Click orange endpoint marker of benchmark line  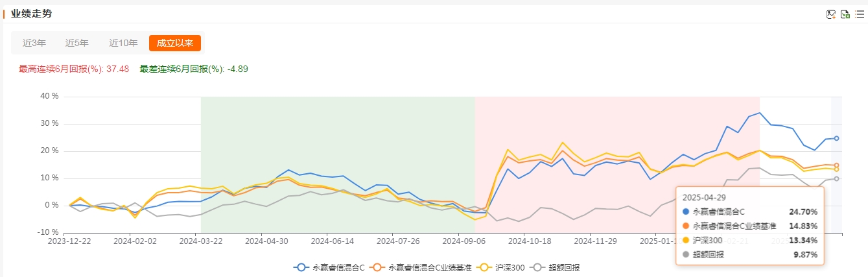point(836,165)
